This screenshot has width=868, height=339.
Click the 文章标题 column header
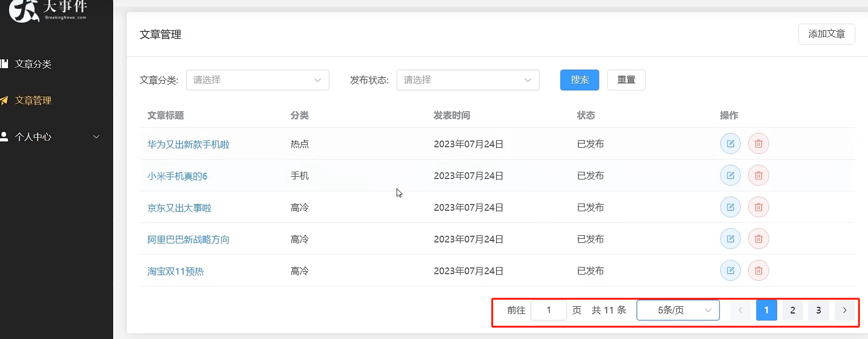point(166,116)
